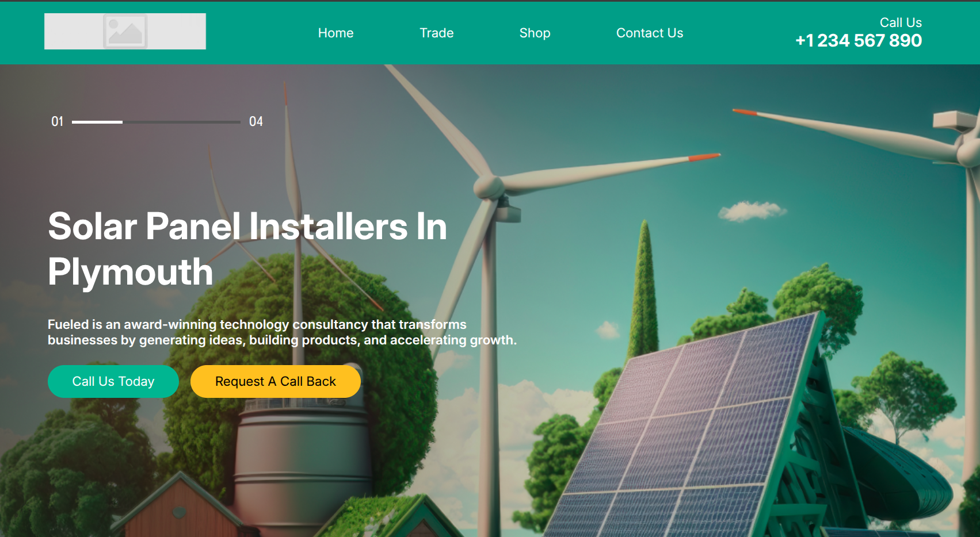This screenshot has width=980, height=537.
Task: Open the Home menu item
Action: point(336,33)
